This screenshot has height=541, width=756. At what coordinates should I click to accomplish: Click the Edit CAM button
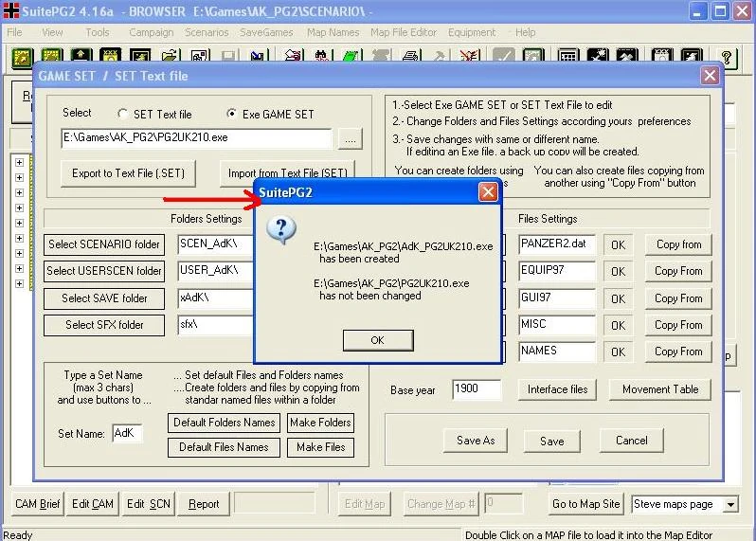click(93, 504)
